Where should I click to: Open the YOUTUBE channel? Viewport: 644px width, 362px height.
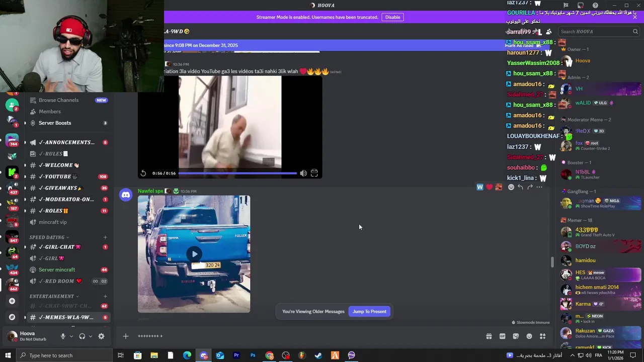58,176
